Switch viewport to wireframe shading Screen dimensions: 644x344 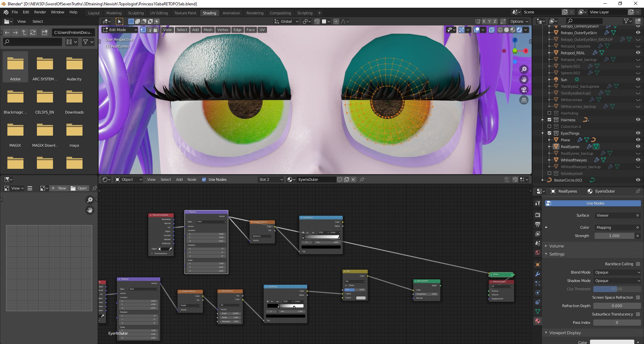[500, 30]
